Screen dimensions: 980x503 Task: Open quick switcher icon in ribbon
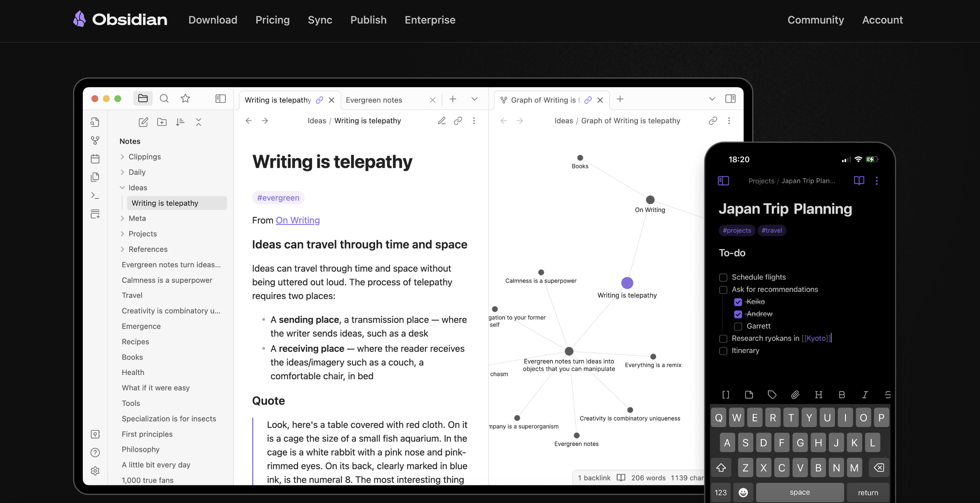[x=95, y=122]
